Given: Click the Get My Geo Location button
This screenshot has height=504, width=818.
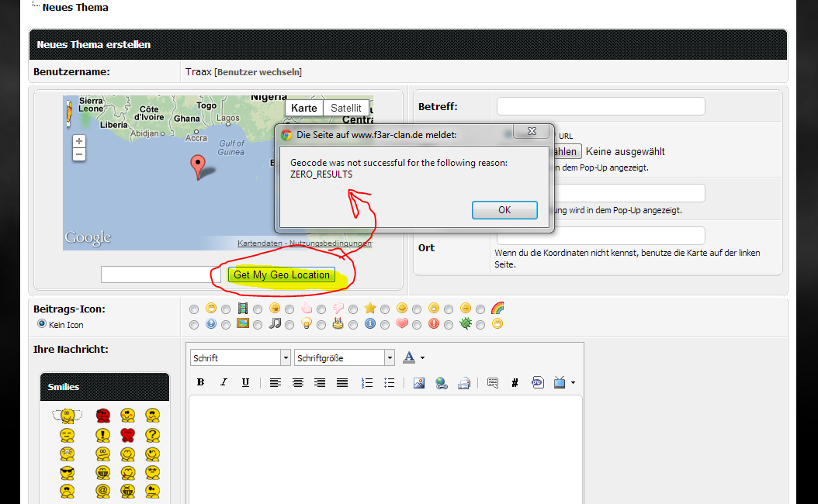Looking at the screenshot, I should (282, 274).
